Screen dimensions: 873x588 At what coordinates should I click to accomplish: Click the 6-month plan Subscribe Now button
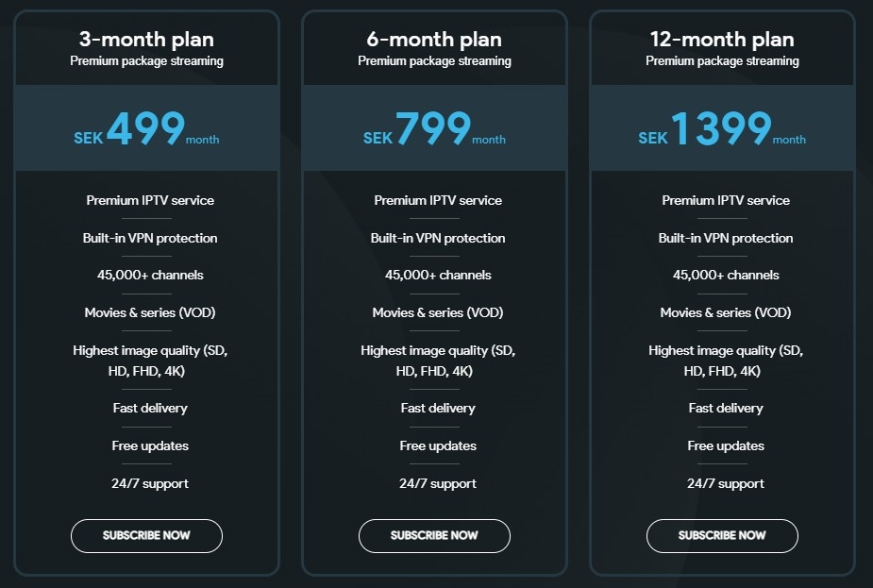[434, 535]
